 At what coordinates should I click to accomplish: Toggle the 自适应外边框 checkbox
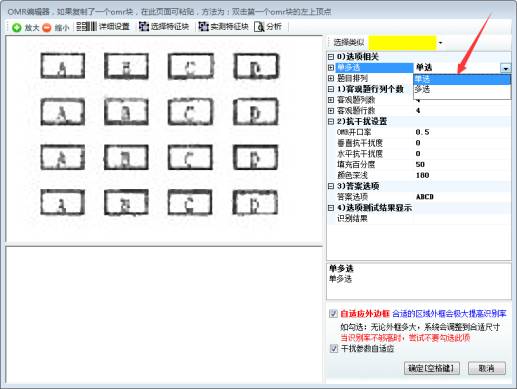point(333,314)
